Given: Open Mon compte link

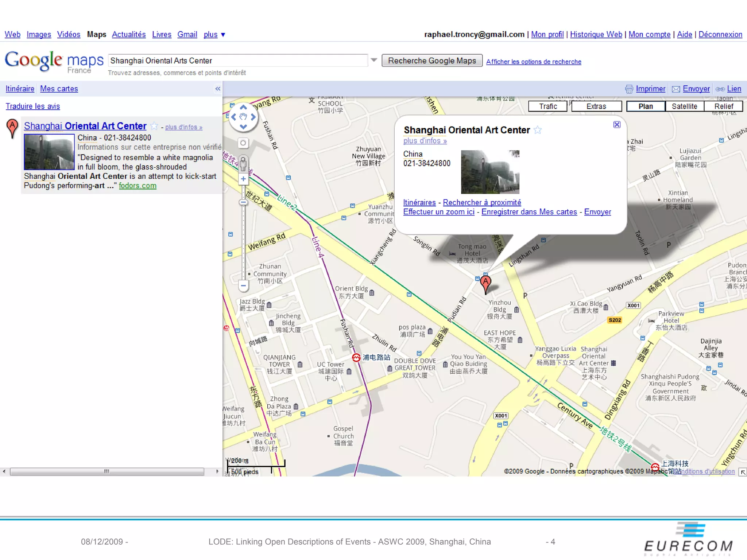Looking at the screenshot, I should click(x=649, y=34).
